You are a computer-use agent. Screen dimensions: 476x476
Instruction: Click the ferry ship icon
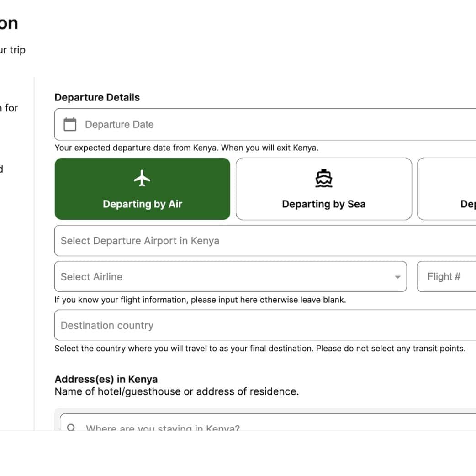tap(323, 179)
